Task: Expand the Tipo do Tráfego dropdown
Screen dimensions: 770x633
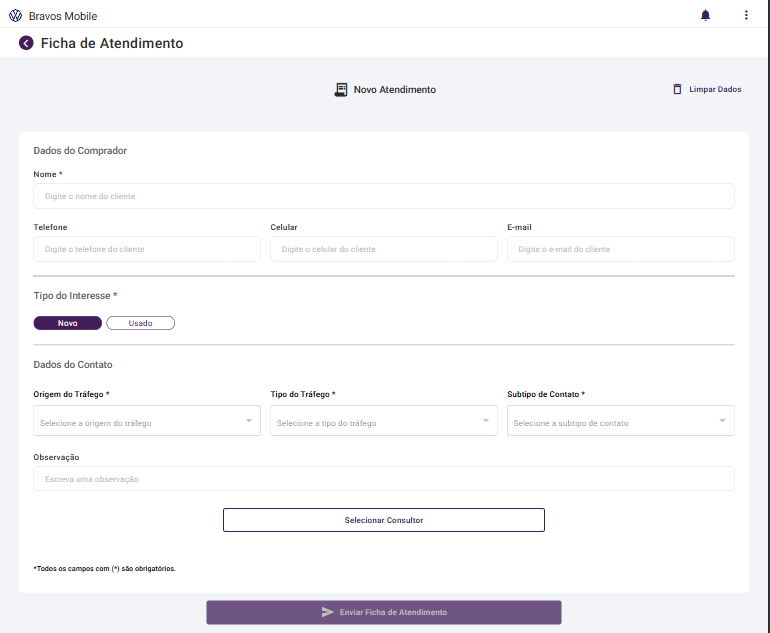Action: [x=383, y=421]
